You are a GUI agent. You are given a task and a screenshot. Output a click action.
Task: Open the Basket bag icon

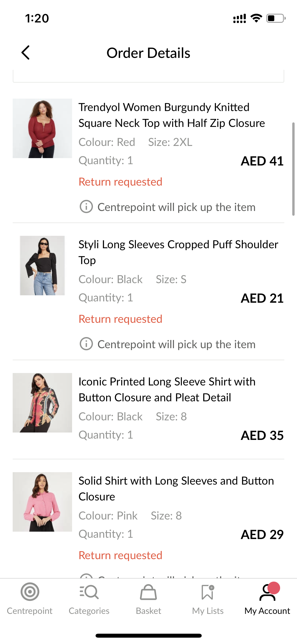(x=148, y=592)
